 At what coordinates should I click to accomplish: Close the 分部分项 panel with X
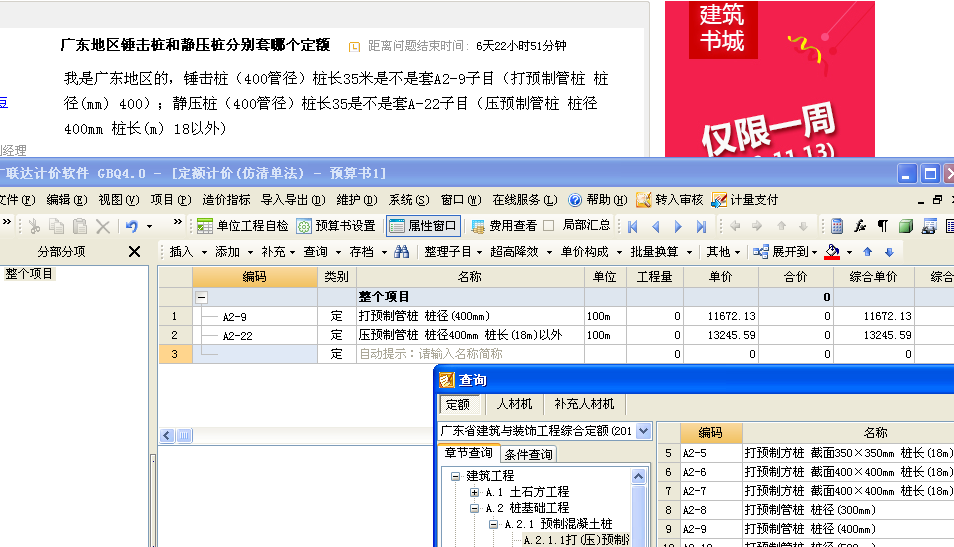click(x=134, y=252)
